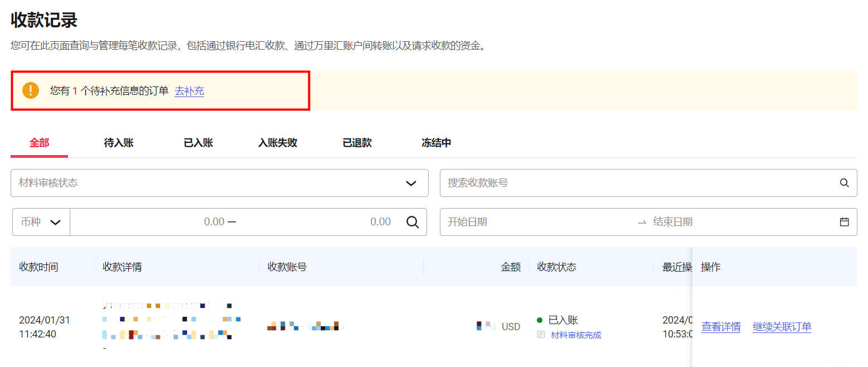The image size is (868, 367).
Task: Click the green 已入账 status dot
Action: tap(540, 320)
